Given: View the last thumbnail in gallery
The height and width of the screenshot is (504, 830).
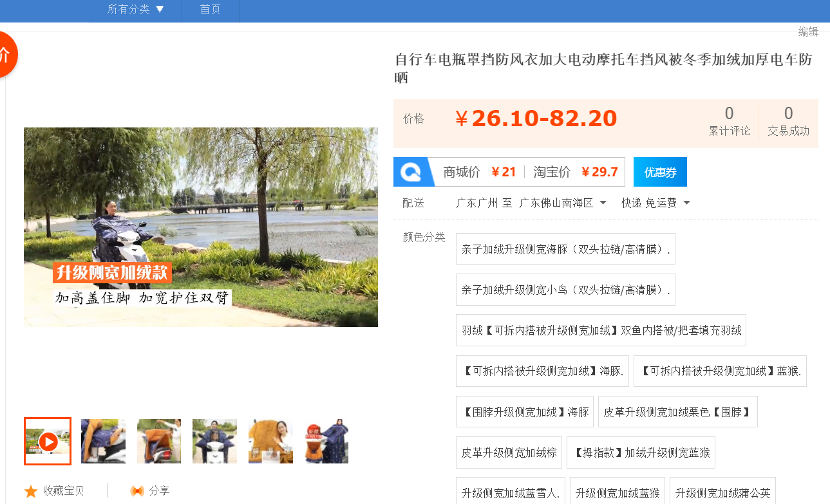Looking at the screenshot, I should click(x=326, y=442).
